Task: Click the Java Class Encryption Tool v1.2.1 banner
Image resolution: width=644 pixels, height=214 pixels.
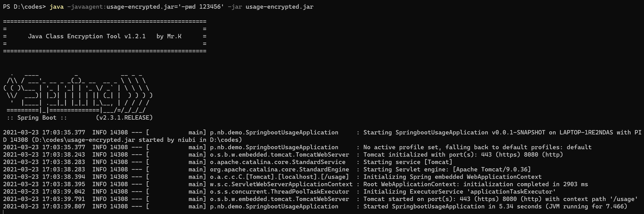Action: 87,36
